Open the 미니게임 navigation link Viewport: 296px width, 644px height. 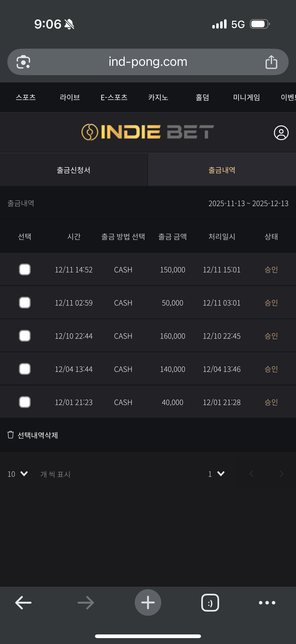(246, 97)
